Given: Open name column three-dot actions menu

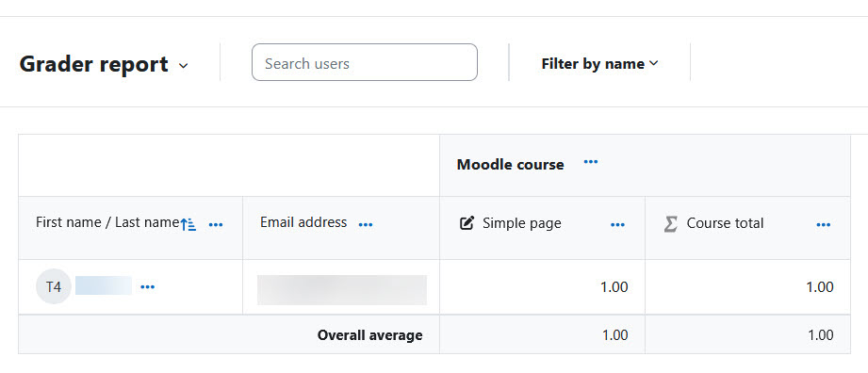Looking at the screenshot, I should [x=215, y=225].
